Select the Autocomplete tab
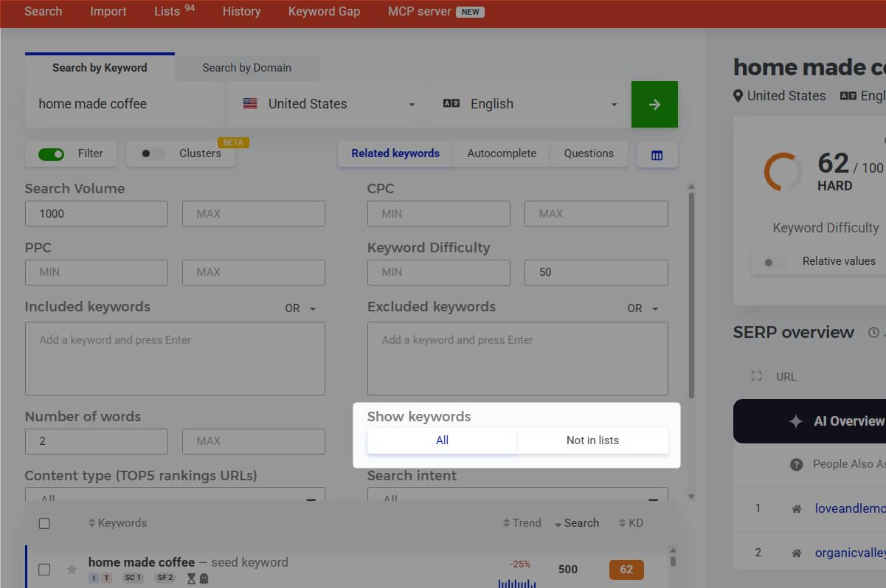 pos(502,153)
